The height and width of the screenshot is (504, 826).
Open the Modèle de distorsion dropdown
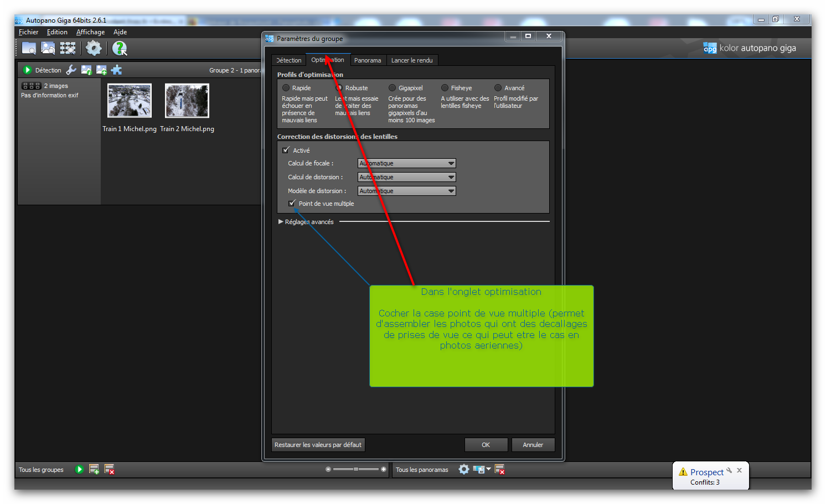(x=407, y=191)
